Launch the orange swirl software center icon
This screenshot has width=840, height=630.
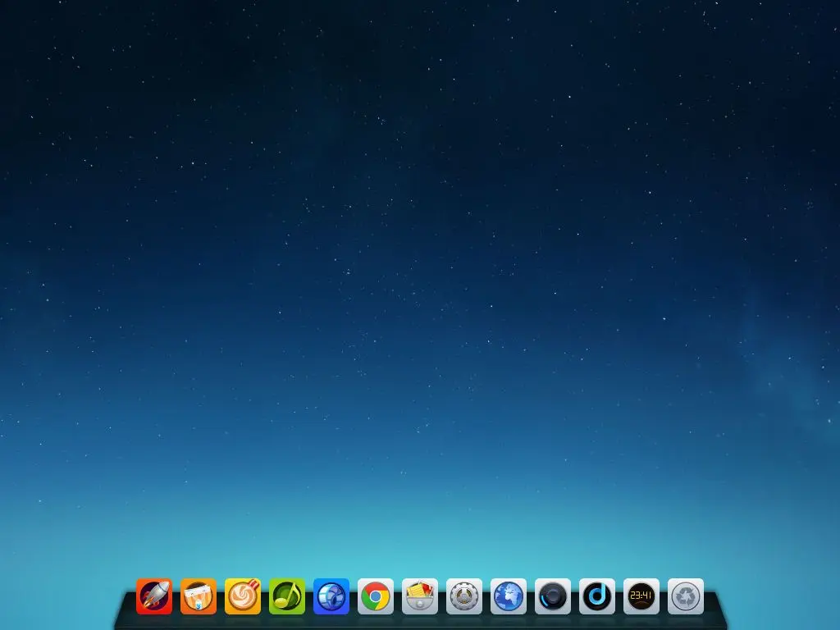coord(243,596)
